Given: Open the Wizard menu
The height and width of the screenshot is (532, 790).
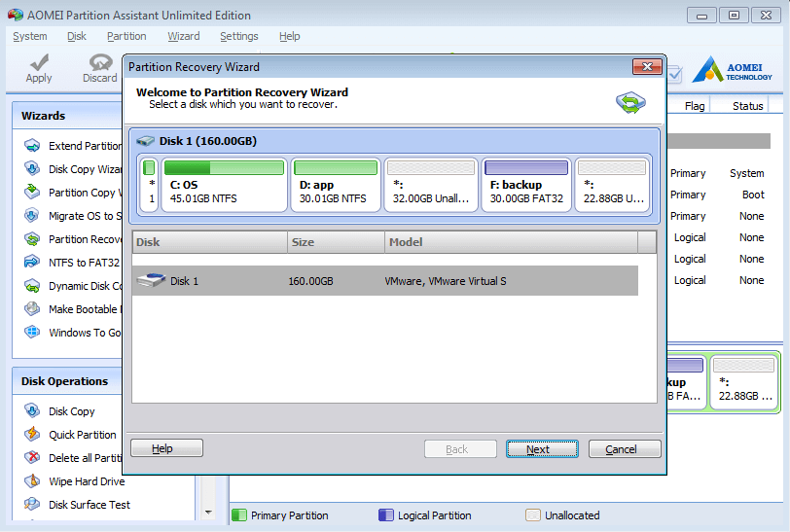Looking at the screenshot, I should 183,36.
